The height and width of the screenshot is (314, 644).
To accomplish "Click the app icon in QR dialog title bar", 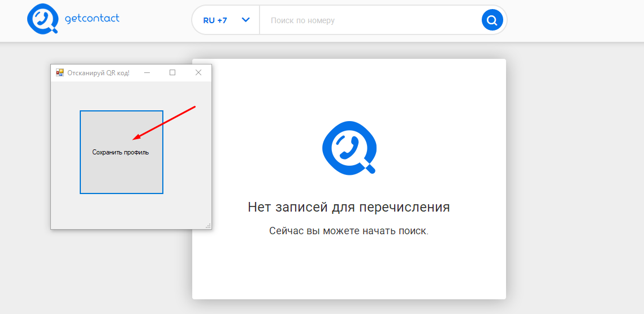I will [60, 73].
